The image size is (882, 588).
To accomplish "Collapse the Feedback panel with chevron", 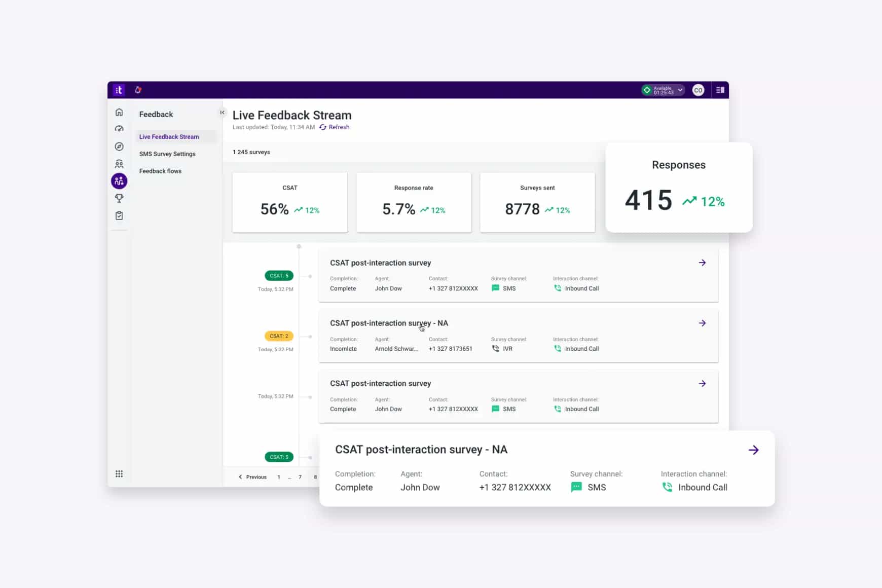I will point(222,113).
